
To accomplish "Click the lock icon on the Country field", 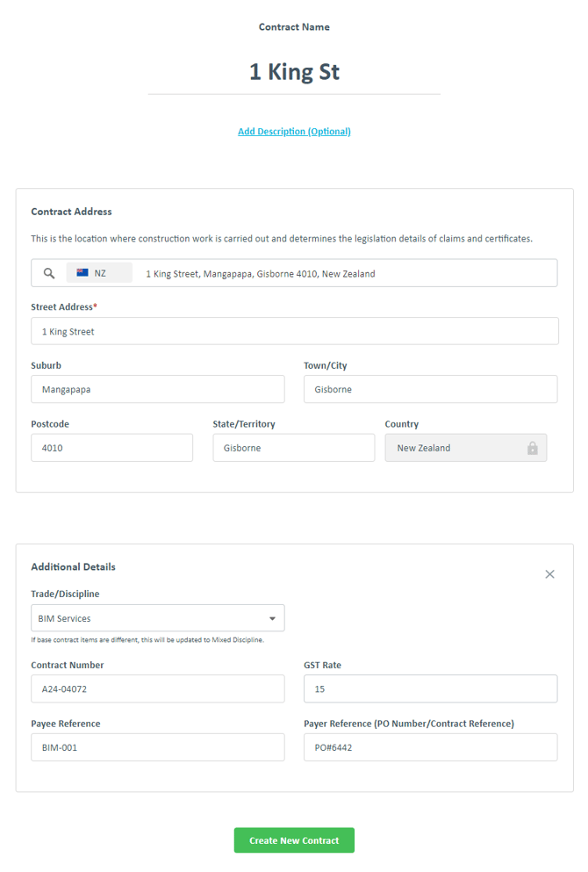I will coord(533,447).
